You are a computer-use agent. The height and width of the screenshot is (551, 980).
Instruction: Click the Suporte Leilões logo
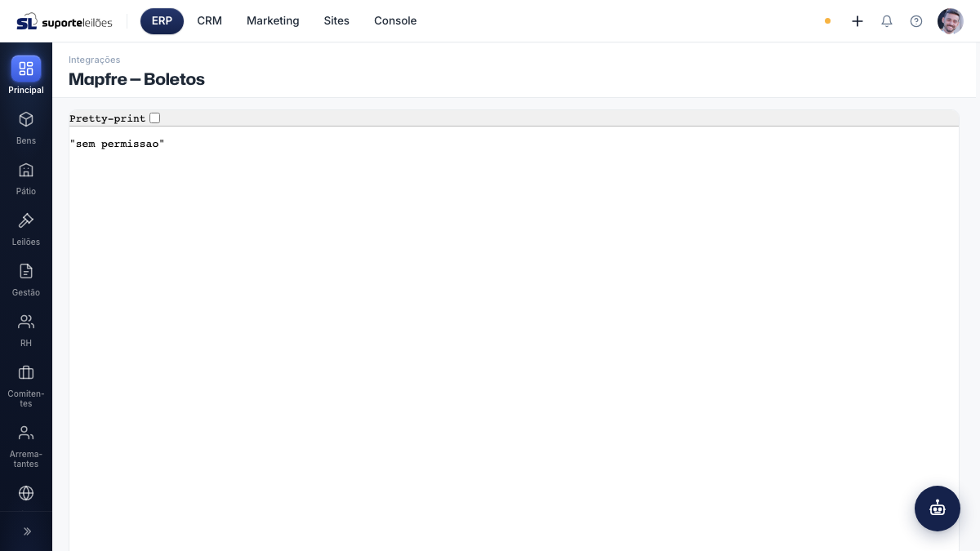pyautogui.click(x=65, y=21)
